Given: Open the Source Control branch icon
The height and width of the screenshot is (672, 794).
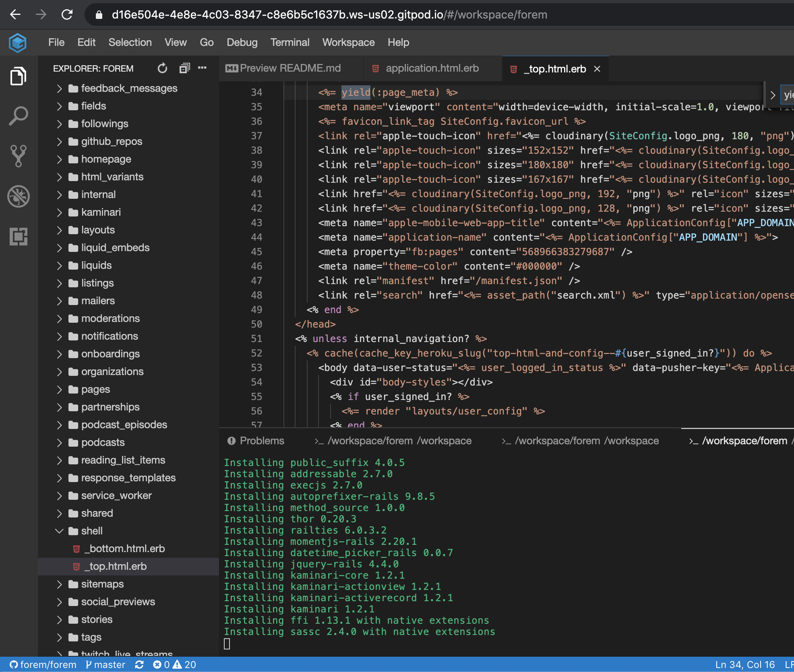Looking at the screenshot, I should 18,156.
